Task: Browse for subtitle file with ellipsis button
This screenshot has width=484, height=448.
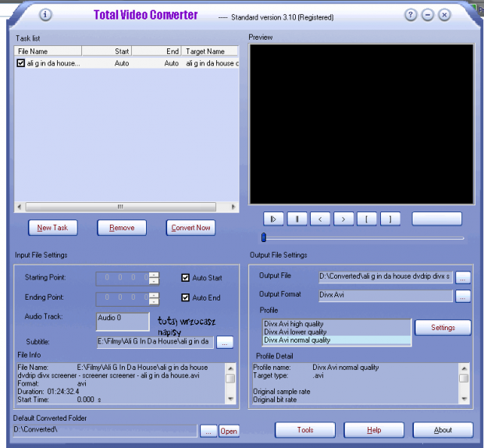Action: pyautogui.click(x=225, y=342)
